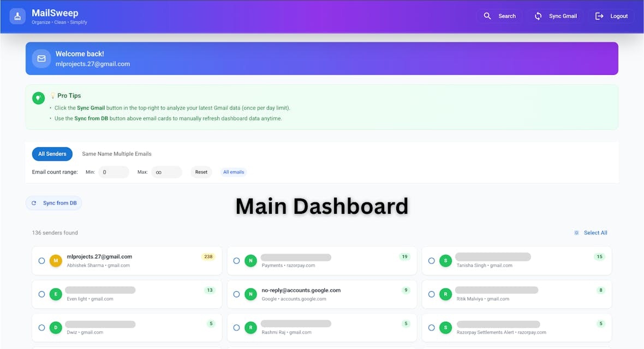Screen dimensions: 644x349
Task: Click the MailSweep logo icon
Action: pyautogui.click(x=17, y=16)
